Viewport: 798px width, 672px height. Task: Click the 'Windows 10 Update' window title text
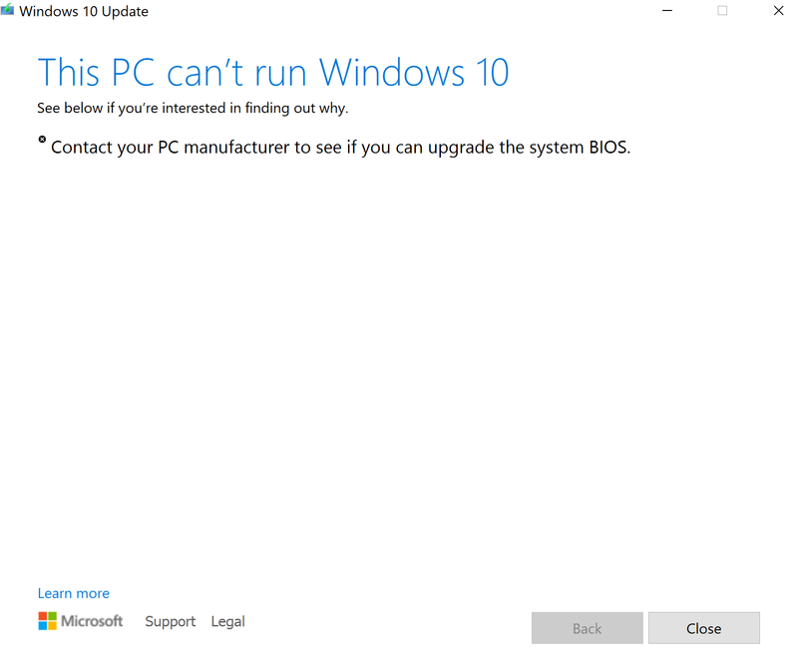pyautogui.click(x=84, y=11)
